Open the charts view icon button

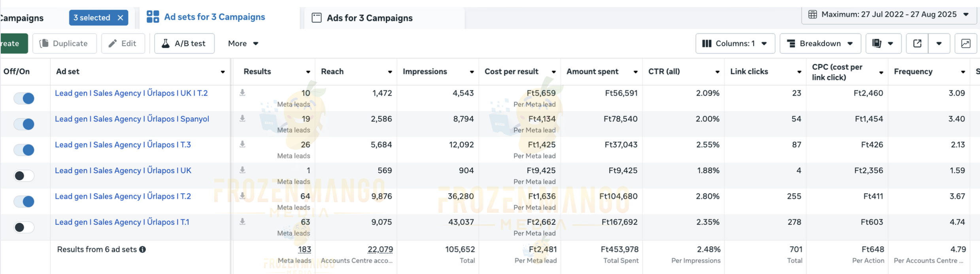pos(965,43)
